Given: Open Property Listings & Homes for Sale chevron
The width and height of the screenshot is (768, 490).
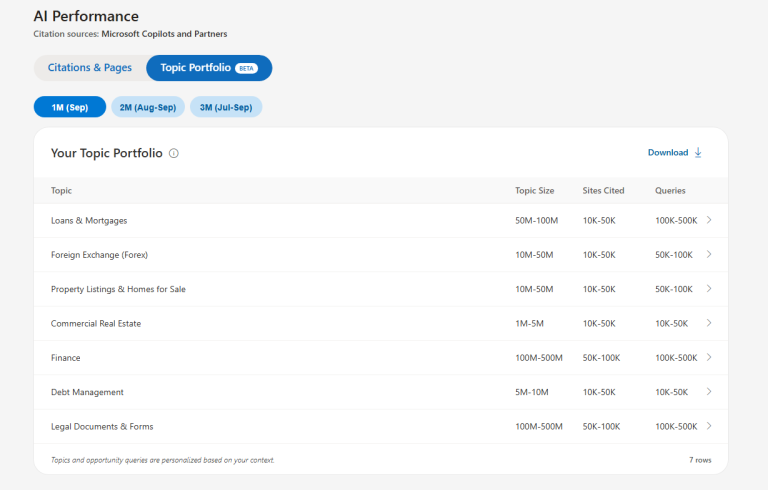Looking at the screenshot, I should pos(709,289).
